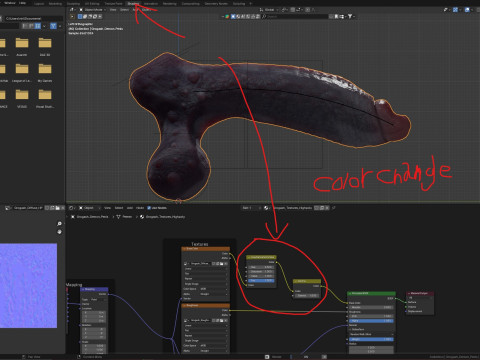Collapse the Roughness image texture node header
The image size is (480, 360).
pos(184,305)
